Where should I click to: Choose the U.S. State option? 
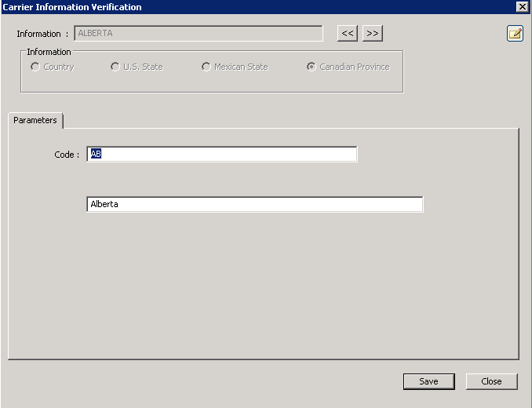pos(115,67)
